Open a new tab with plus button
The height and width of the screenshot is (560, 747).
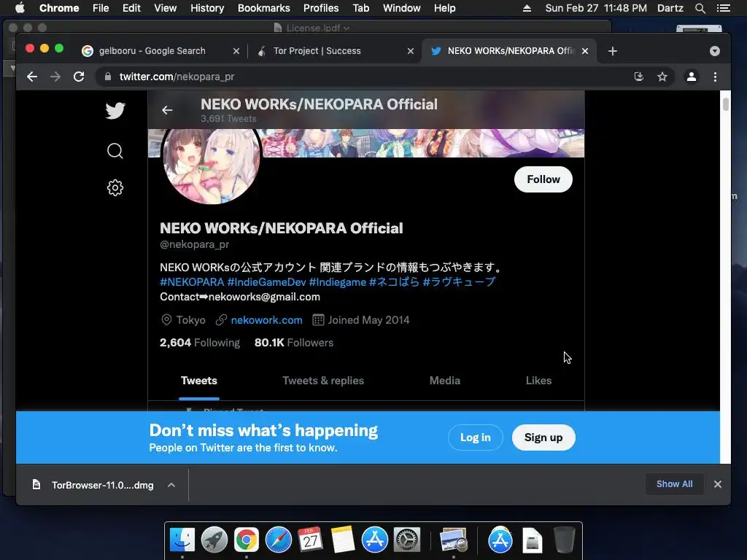613,51
